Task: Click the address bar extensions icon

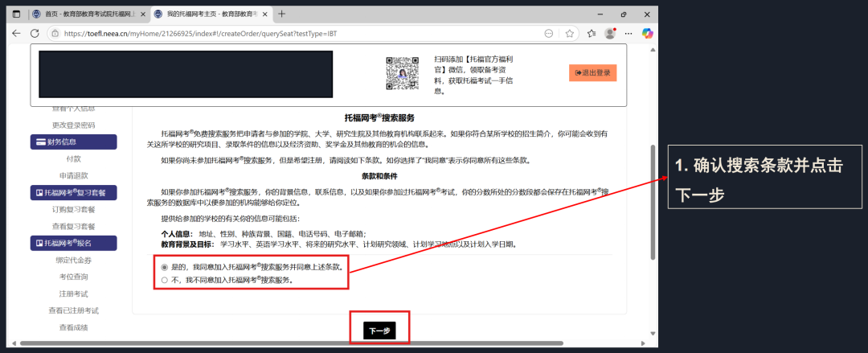Action: (x=549, y=33)
